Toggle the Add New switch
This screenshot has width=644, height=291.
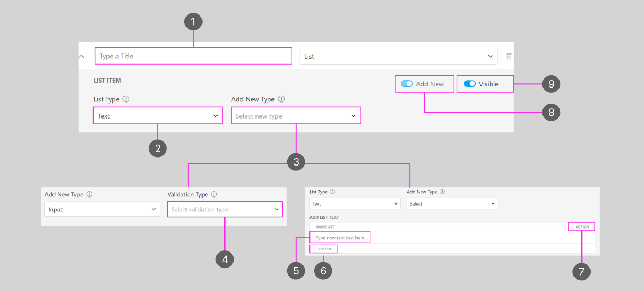(407, 84)
